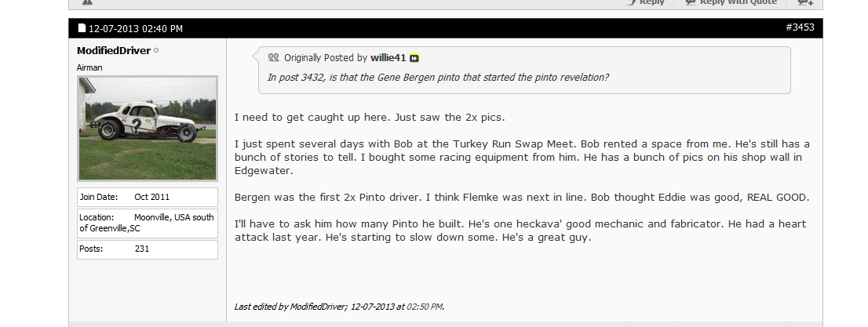Click the Reply With Quote speech bubble icon

(691, 2)
